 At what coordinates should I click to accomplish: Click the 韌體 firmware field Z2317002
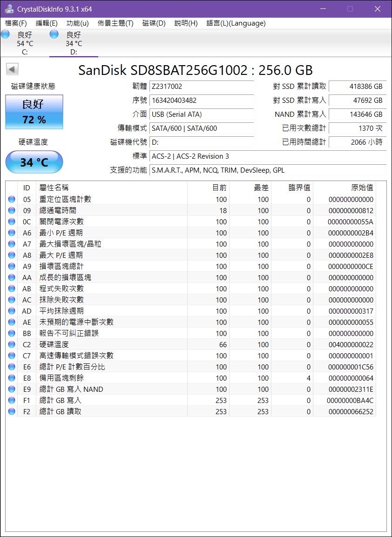coord(202,87)
